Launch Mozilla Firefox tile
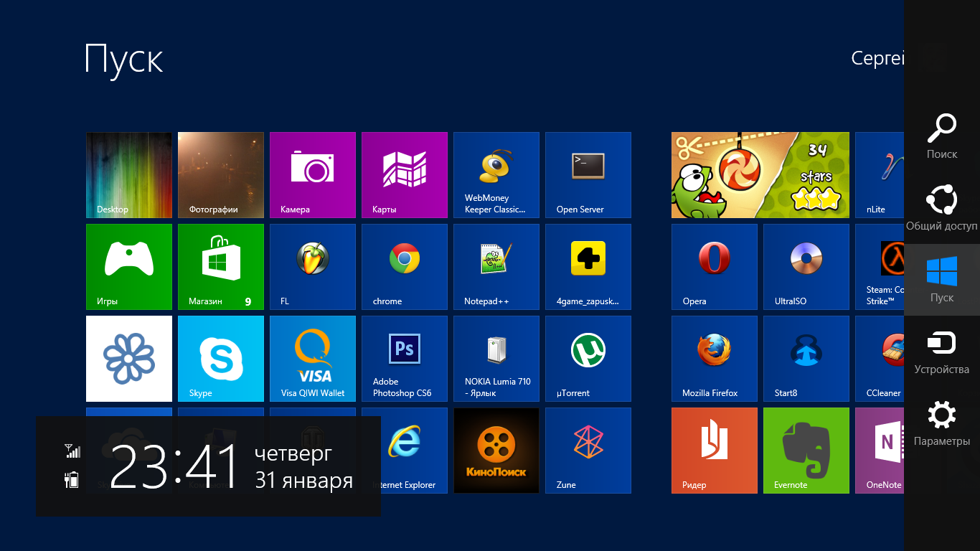The width and height of the screenshot is (980, 551). point(714,359)
